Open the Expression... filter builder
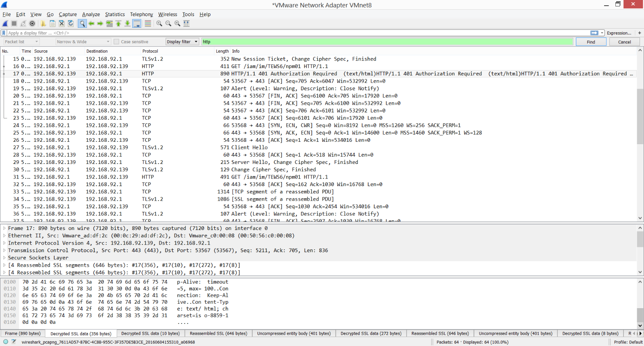Image resolution: width=644 pixels, height=346 pixels. pyautogui.click(x=619, y=33)
